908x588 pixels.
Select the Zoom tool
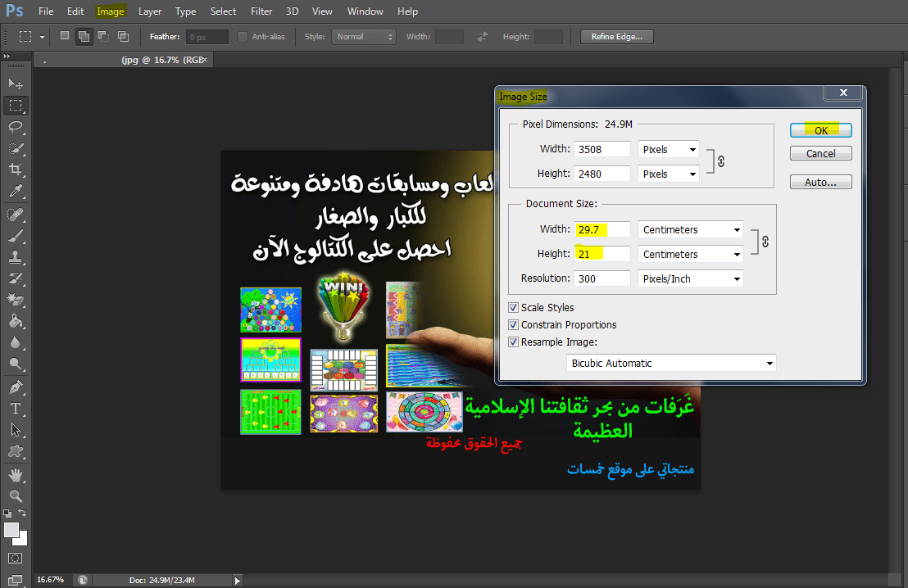(16, 495)
